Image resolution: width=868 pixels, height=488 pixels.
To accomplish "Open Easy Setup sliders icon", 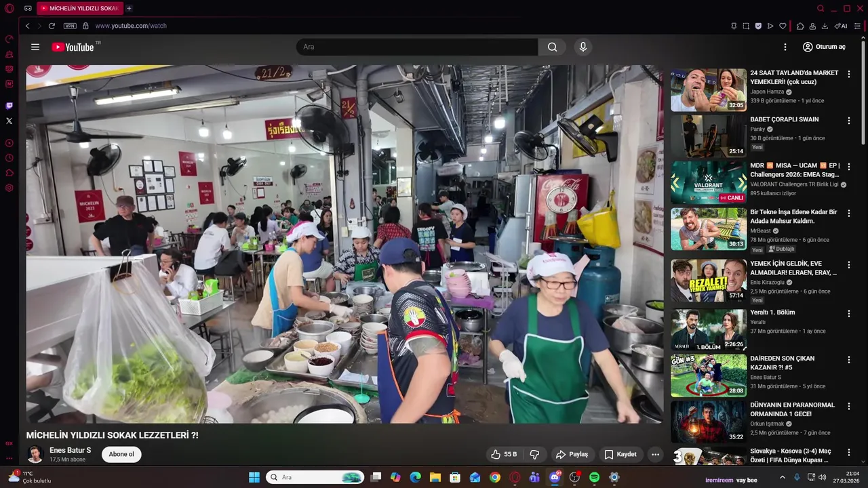I will 857,26.
